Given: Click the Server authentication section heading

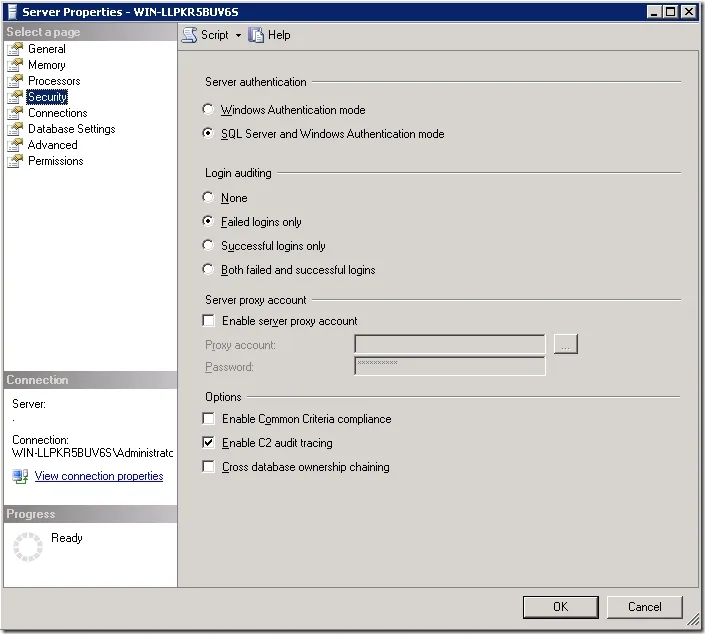Looking at the screenshot, I should click(255, 82).
